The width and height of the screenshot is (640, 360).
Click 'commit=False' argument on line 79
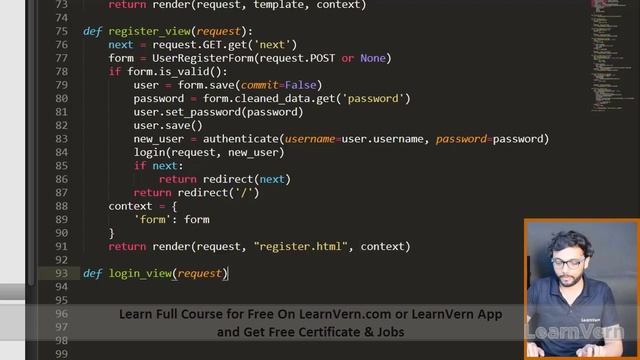point(278,85)
